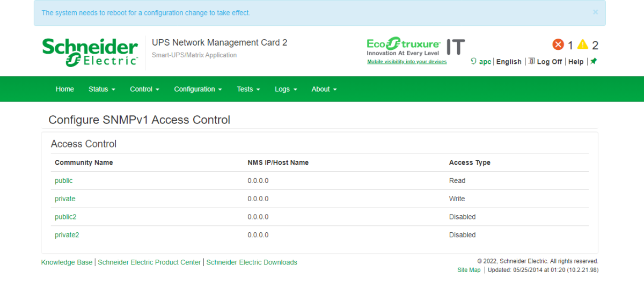Click the door icon for Log Off
The image size is (644, 294).
pos(531,61)
